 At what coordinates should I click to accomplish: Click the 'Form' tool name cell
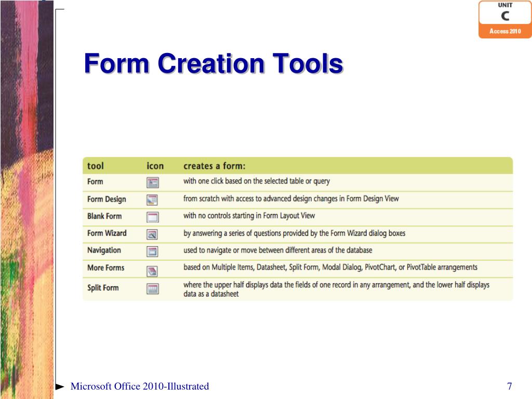[x=95, y=181]
